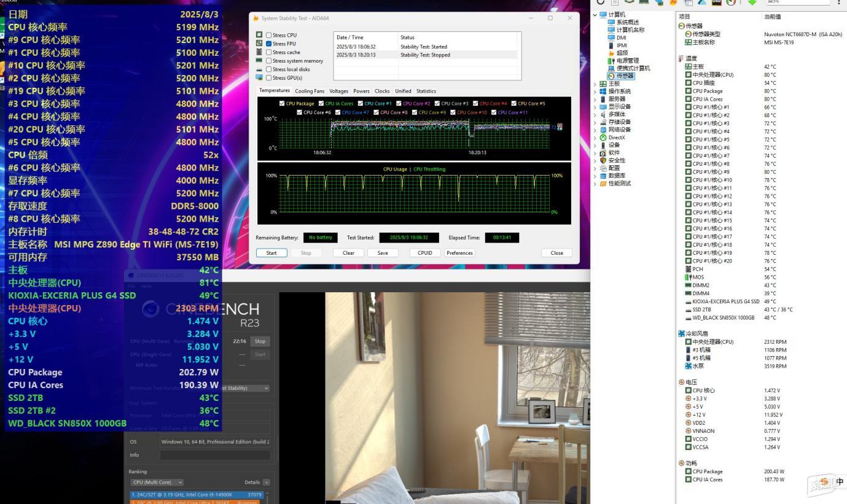Click the refresh icon in AIDA64 toolbar
This screenshot has width=847, height=504.
(x=601, y=2)
